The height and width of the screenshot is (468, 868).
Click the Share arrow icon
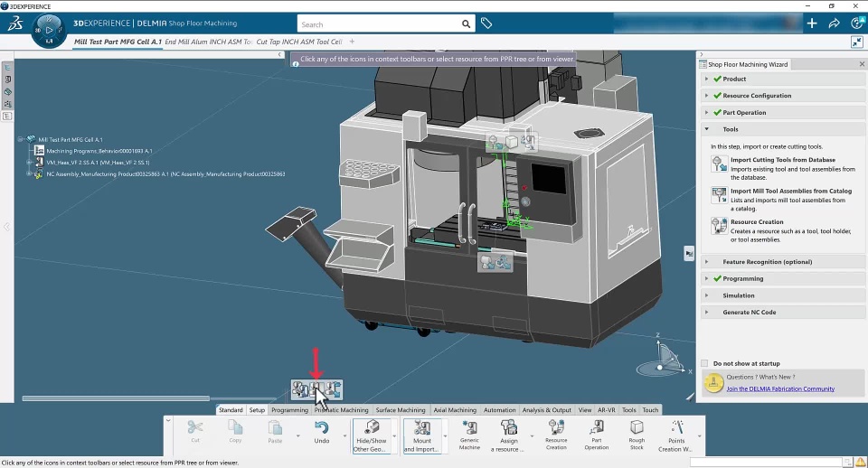[834, 23]
